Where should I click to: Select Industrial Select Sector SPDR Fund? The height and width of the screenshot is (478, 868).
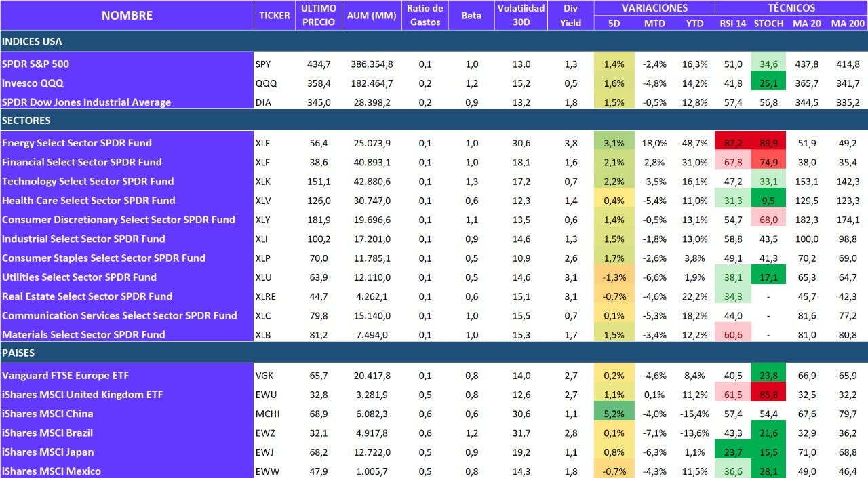click(127, 239)
